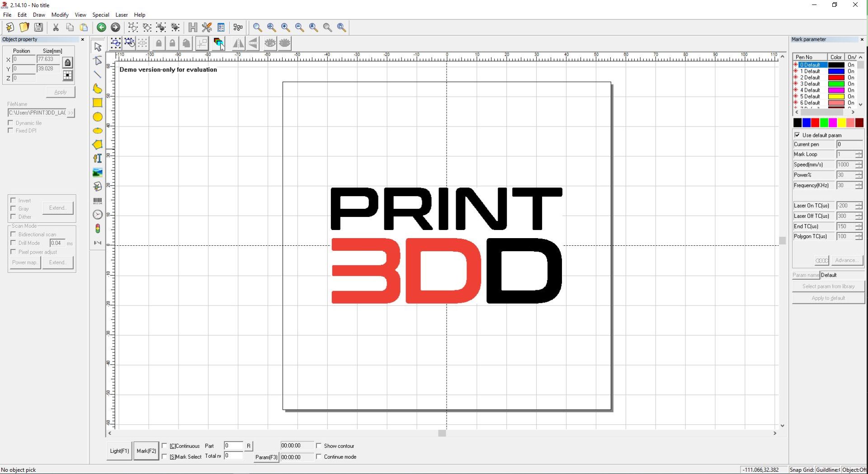Open the Text tool
868x474 pixels.
(x=97, y=158)
